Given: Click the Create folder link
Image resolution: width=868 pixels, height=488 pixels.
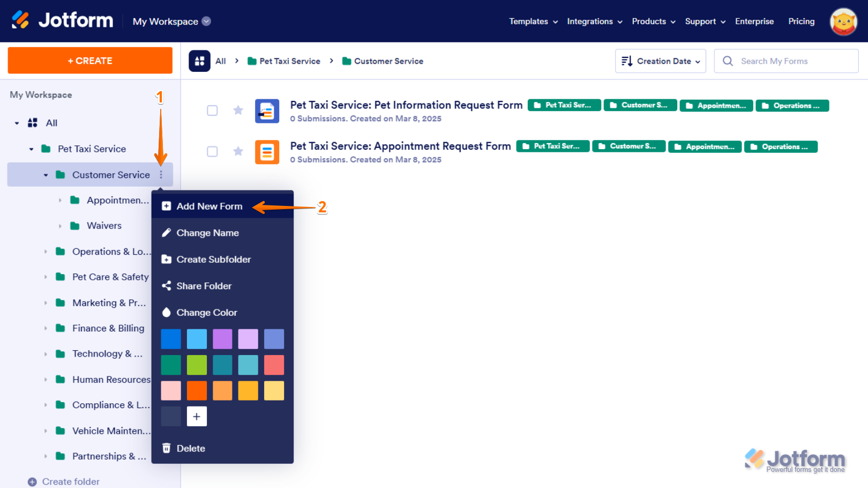Looking at the screenshot, I should pos(71,482).
